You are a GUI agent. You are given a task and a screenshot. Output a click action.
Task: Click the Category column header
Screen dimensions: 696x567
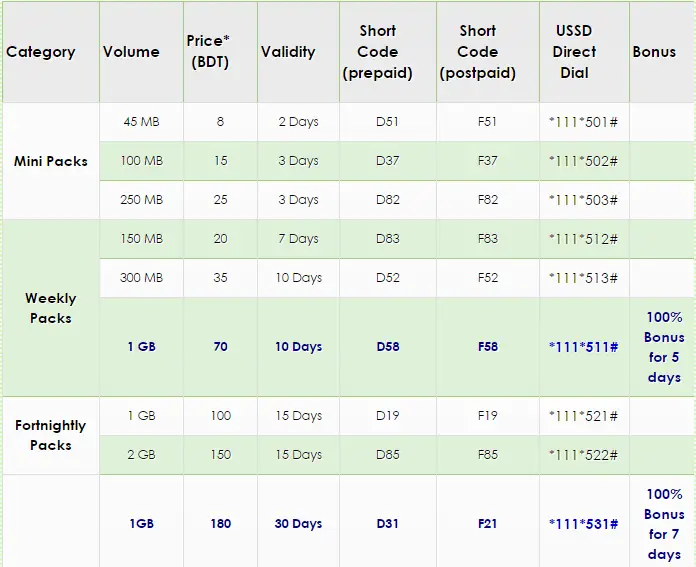(41, 52)
